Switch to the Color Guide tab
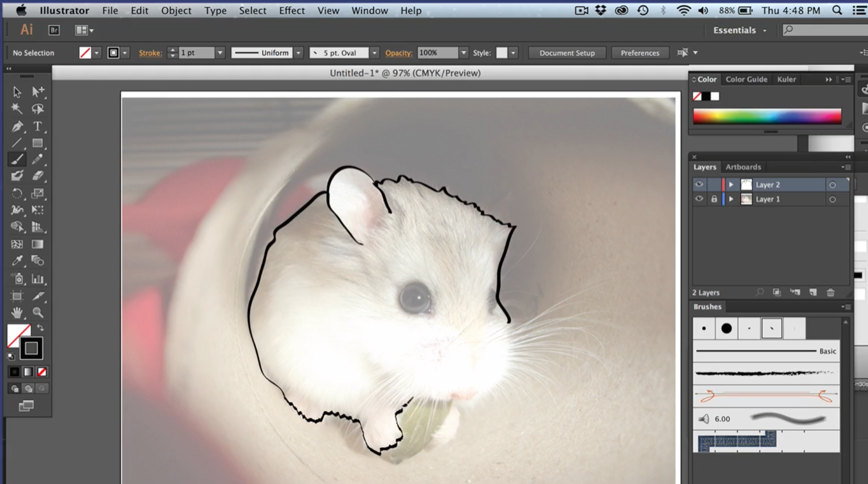The width and height of the screenshot is (868, 484). [x=746, y=79]
